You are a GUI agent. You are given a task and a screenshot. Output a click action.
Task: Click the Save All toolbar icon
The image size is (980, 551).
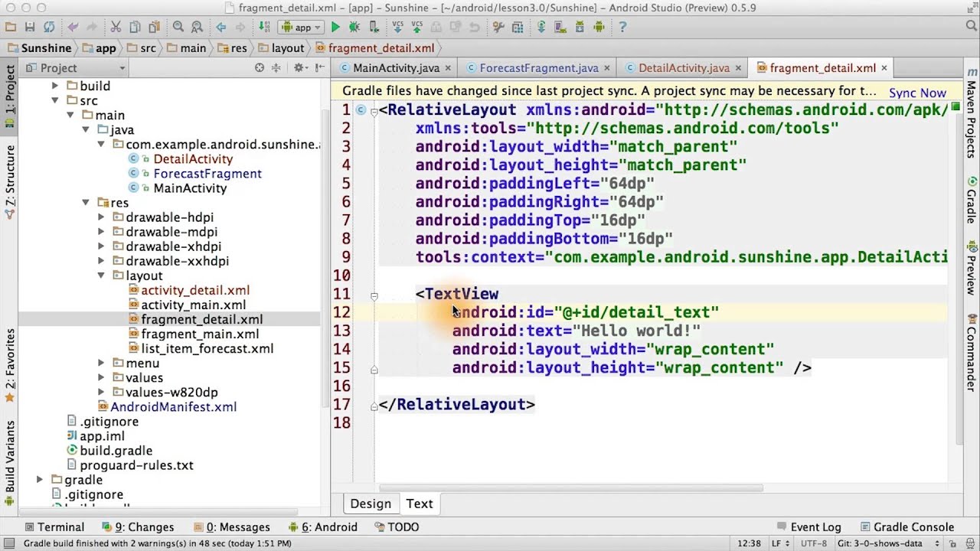(x=30, y=27)
